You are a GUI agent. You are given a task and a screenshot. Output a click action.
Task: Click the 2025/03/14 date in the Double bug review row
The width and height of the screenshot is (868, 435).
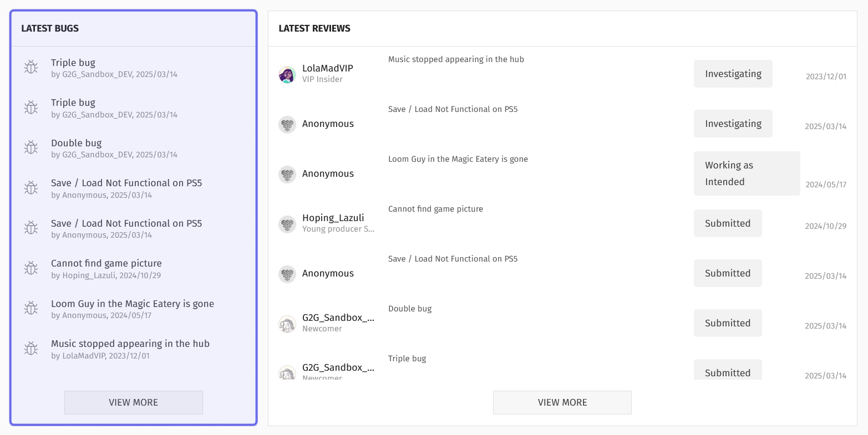[x=826, y=326]
